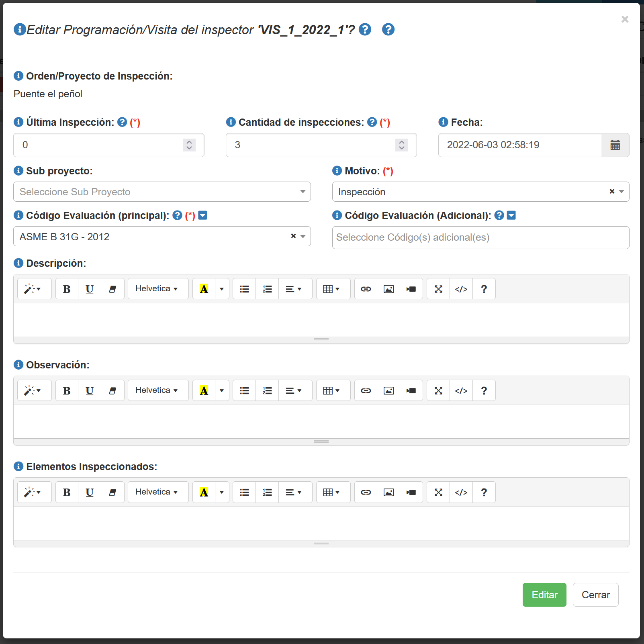644x644 pixels.
Task: Apply yellow highlight color in Descripción editor
Action: point(204,289)
